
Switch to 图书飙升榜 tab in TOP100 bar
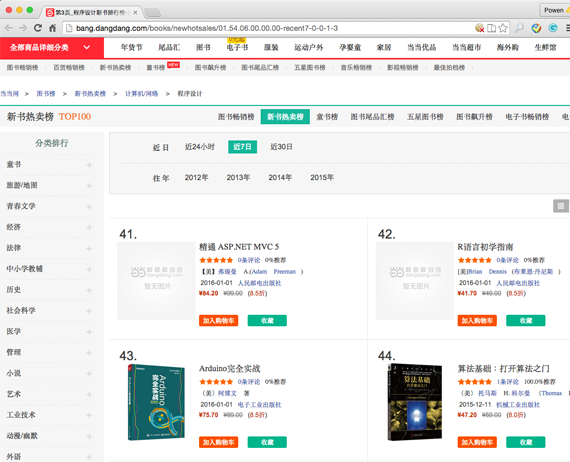click(x=474, y=117)
